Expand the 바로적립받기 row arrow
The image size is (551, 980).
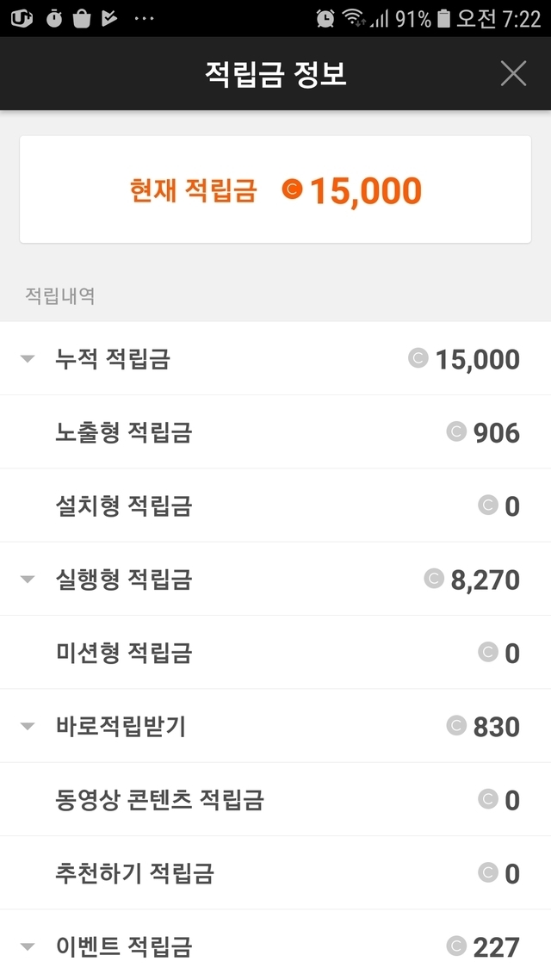[x=28, y=727]
